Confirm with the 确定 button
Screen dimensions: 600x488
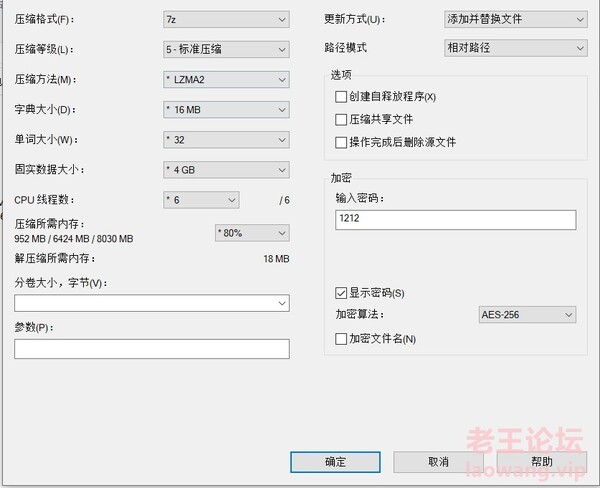coord(335,462)
